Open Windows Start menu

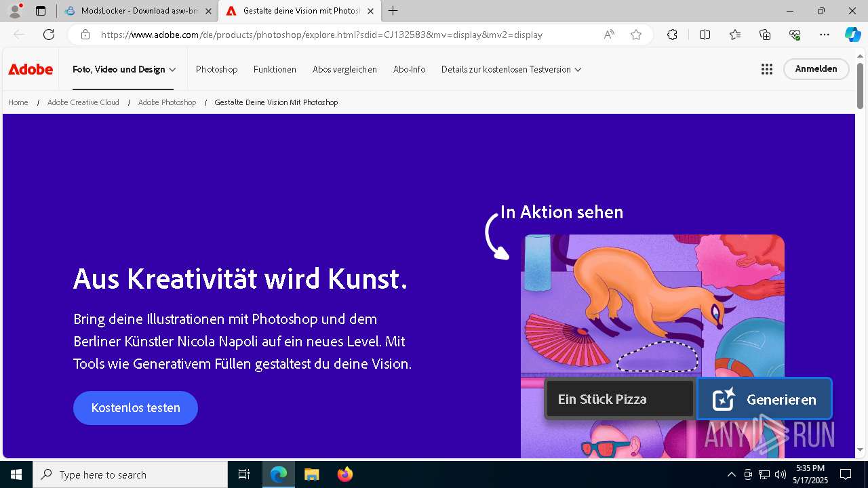click(16, 474)
